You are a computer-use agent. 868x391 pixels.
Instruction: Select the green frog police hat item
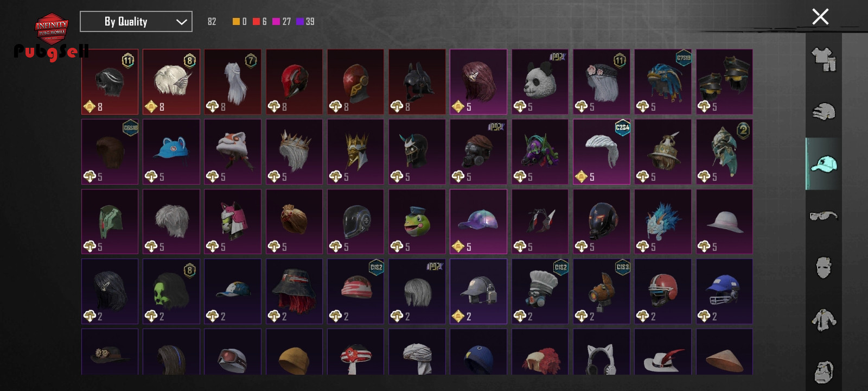[x=417, y=222]
